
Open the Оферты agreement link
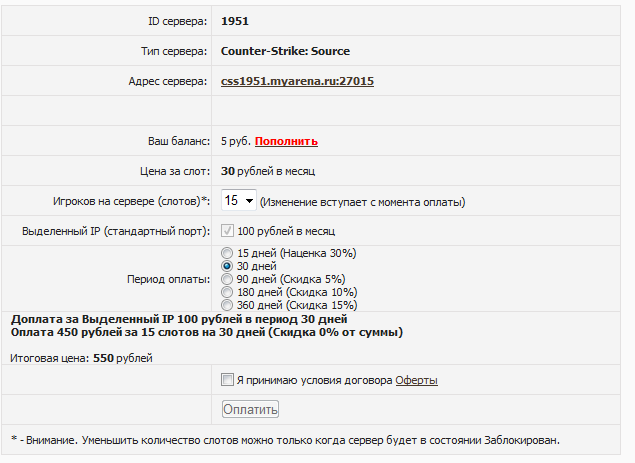click(416, 380)
